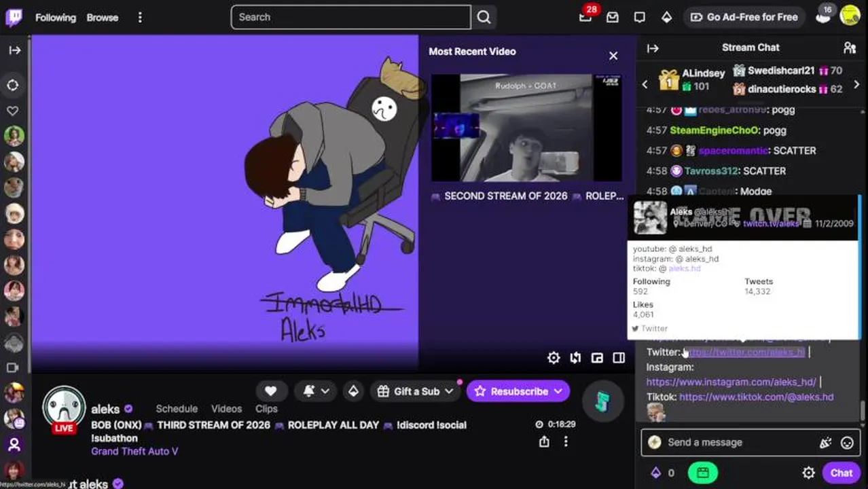Share the stream via share icon
The height and width of the screenshot is (489, 868).
[x=544, y=442]
